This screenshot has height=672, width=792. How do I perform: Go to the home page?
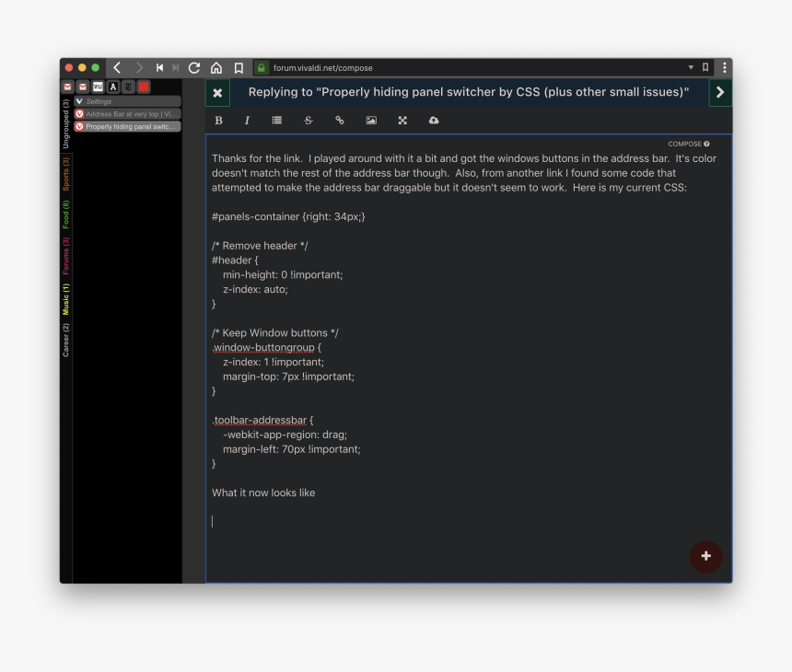216,67
